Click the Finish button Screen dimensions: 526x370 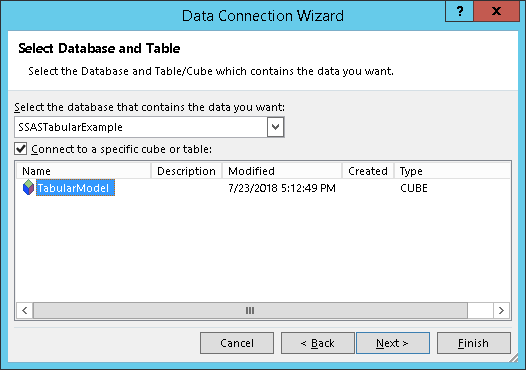click(x=474, y=343)
